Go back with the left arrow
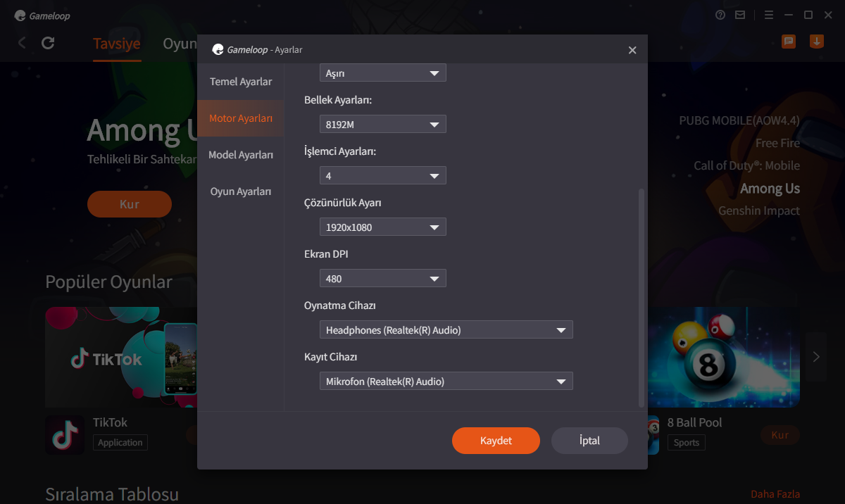Viewport: 845px width, 504px height. tap(22, 43)
